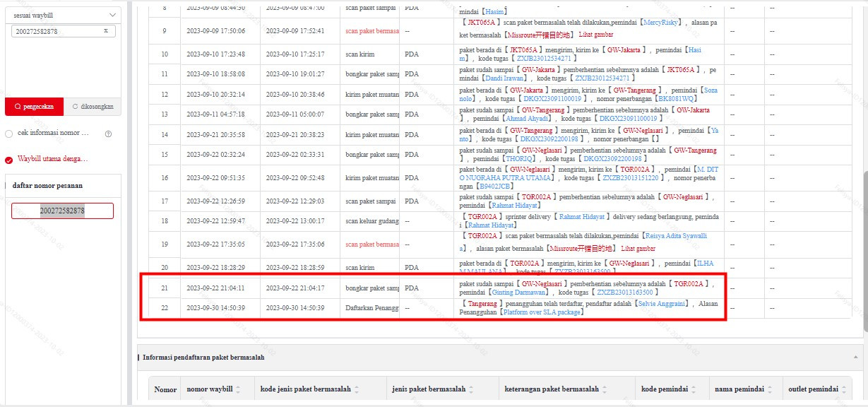Click red scan paket bermasalah text in row 9
This screenshot has width=868, height=407.
[x=372, y=31]
